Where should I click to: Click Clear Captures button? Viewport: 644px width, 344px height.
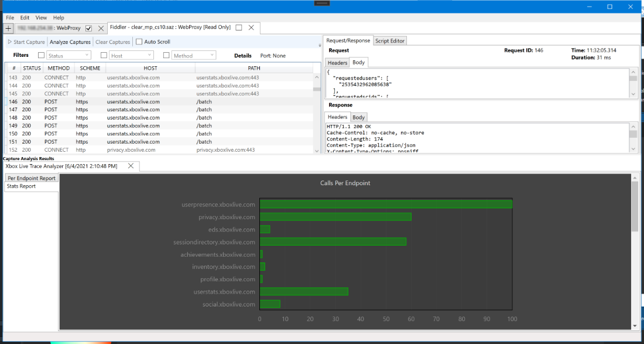(x=113, y=42)
